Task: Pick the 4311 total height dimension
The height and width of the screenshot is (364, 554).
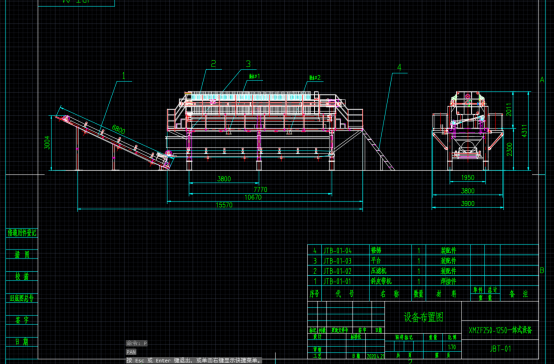Action: pyautogui.click(x=524, y=131)
